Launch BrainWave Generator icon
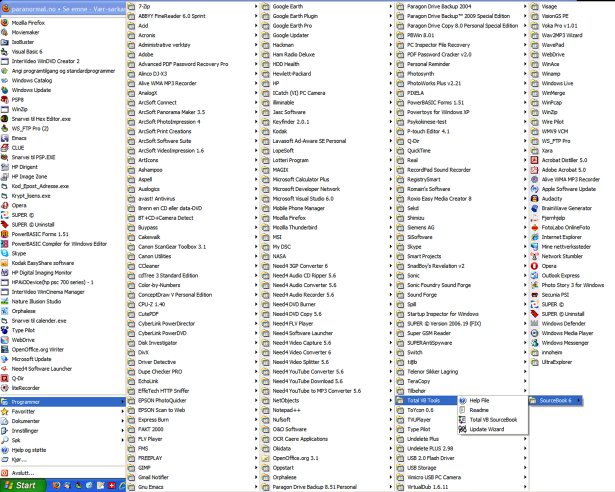This screenshot has width=615, height=492. 534,208
